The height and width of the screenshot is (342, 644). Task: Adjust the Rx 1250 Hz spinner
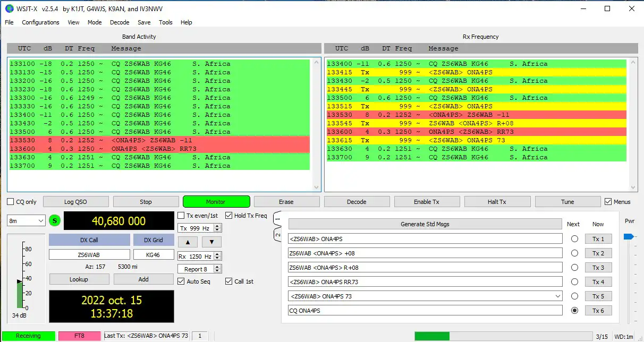pos(200,256)
